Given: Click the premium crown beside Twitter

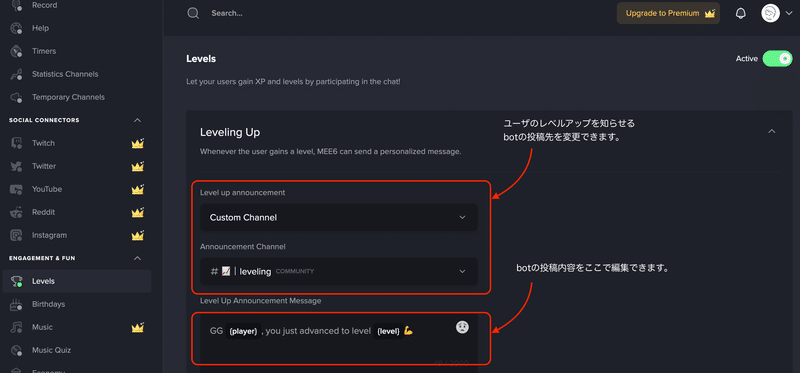Looking at the screenshot, I should tap(138, 166).
